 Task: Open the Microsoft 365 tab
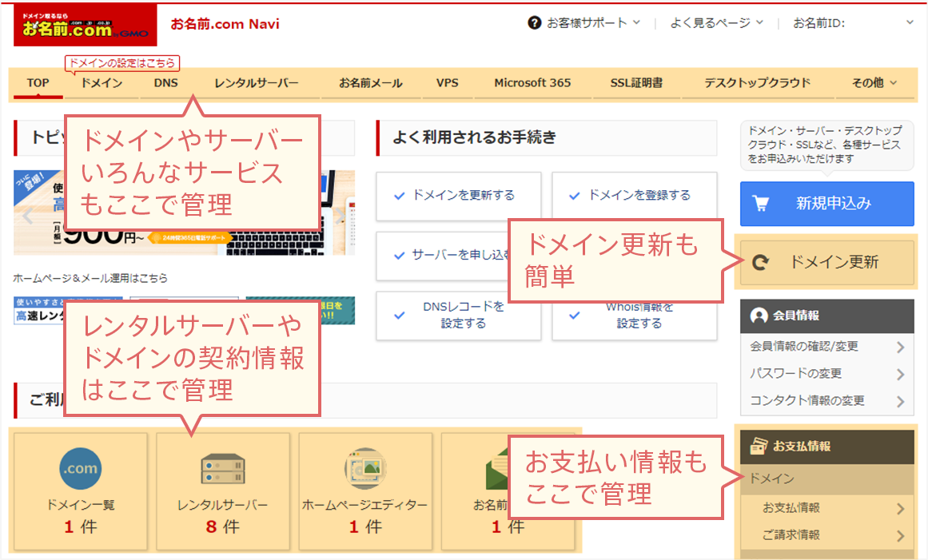[532, 83]
